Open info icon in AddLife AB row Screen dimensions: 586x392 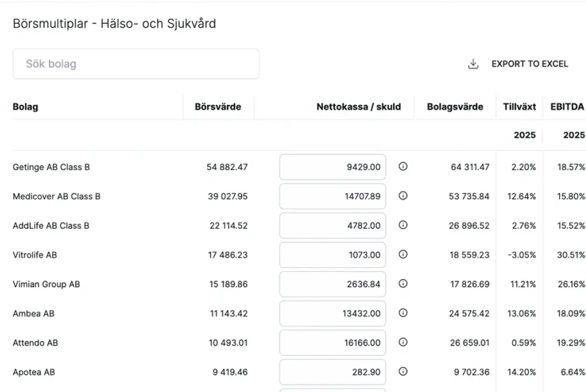403,225
